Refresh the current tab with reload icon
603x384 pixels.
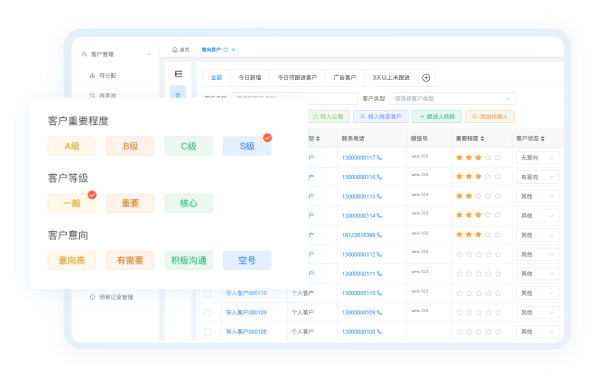point(226,50)
